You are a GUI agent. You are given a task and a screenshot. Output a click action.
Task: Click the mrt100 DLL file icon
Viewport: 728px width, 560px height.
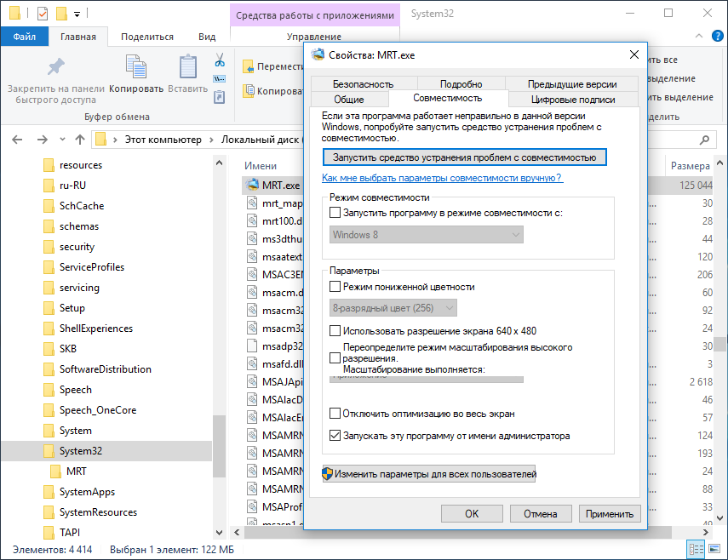(252, 220)
